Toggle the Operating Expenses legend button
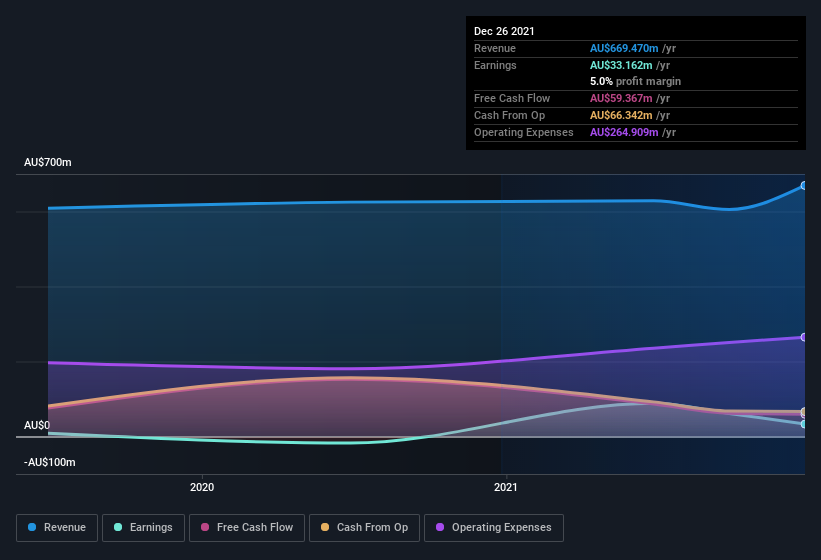821x560 pixels. click(x=494, y=528)
